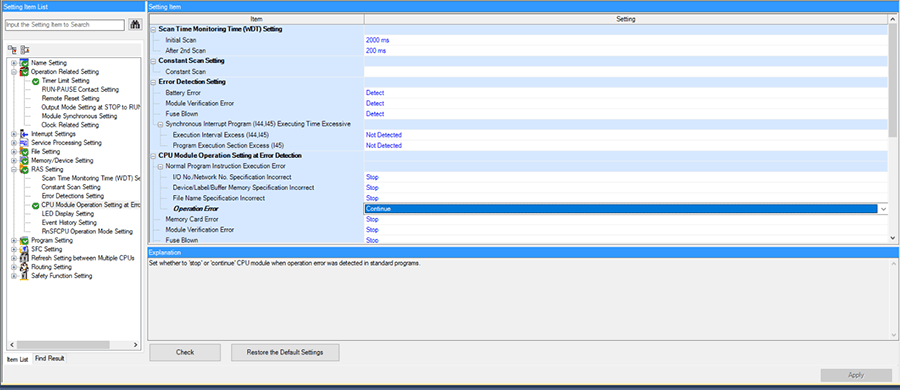Click the SFC Setting icon
Screen dimensions: 900x390
pyautogui.click(x=24, y=249)
